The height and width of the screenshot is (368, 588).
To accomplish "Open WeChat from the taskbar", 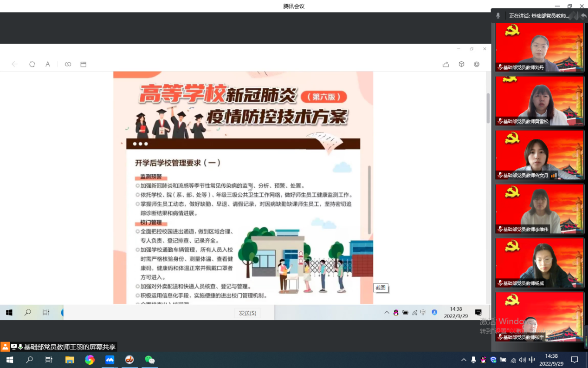I will [x=149, y=360].
